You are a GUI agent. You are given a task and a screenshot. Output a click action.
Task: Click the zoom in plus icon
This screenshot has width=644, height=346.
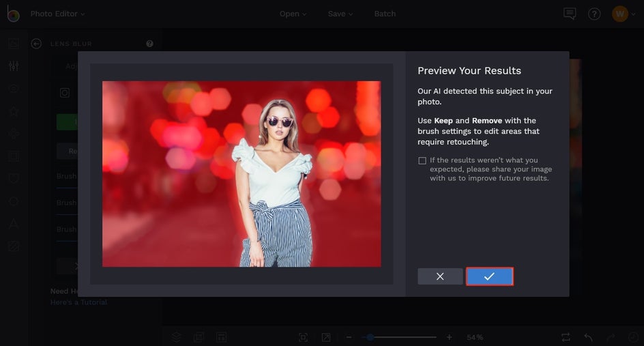tap(450, 337)
